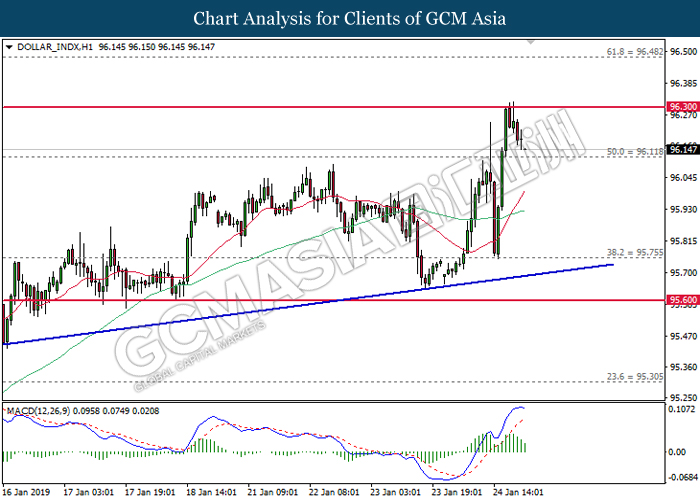The width and height of the screenshot is (700, 500).
Task: Click the 96.300 red resistance price tag
Action: tap(683, 107)
